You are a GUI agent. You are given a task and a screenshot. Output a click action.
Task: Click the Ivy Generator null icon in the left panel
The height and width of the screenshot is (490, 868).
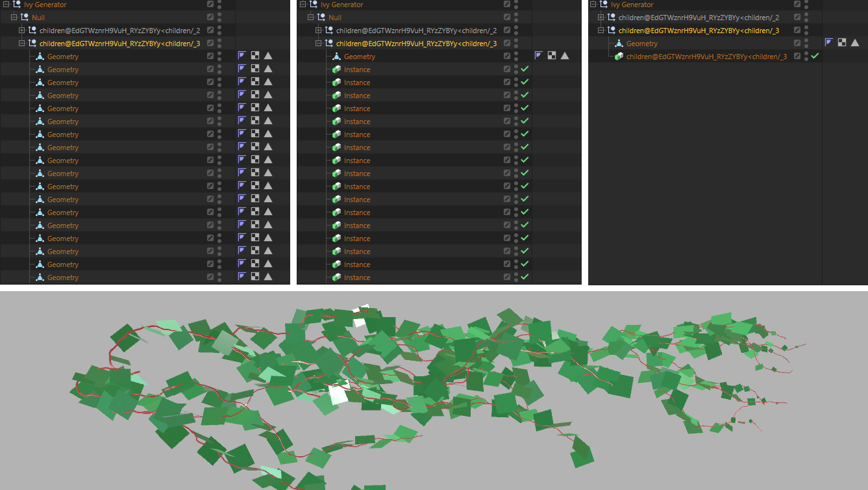[x=17, y=5]
